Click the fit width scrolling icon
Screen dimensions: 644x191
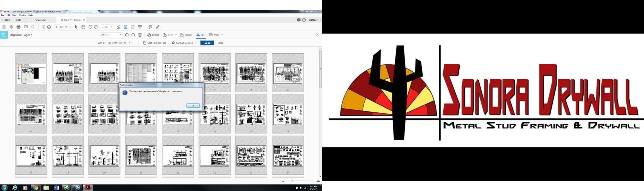click(x=118, y=27)
